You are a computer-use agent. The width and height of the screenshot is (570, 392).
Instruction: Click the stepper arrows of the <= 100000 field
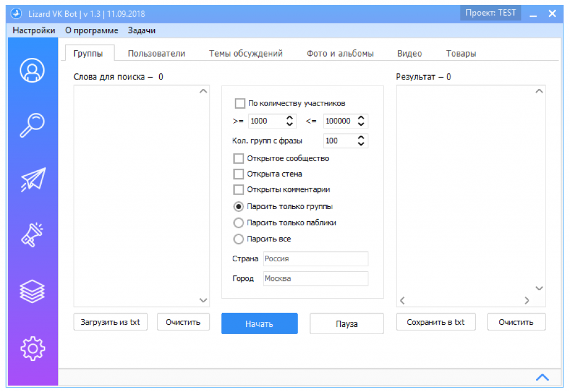[x=361, y=121]
